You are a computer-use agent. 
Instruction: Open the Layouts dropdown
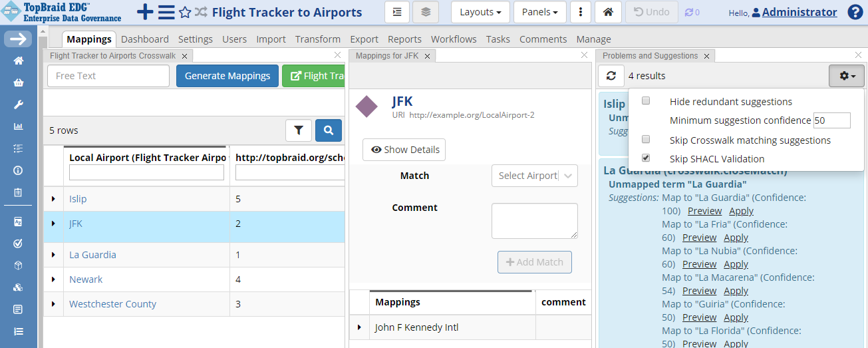(480, 12)
